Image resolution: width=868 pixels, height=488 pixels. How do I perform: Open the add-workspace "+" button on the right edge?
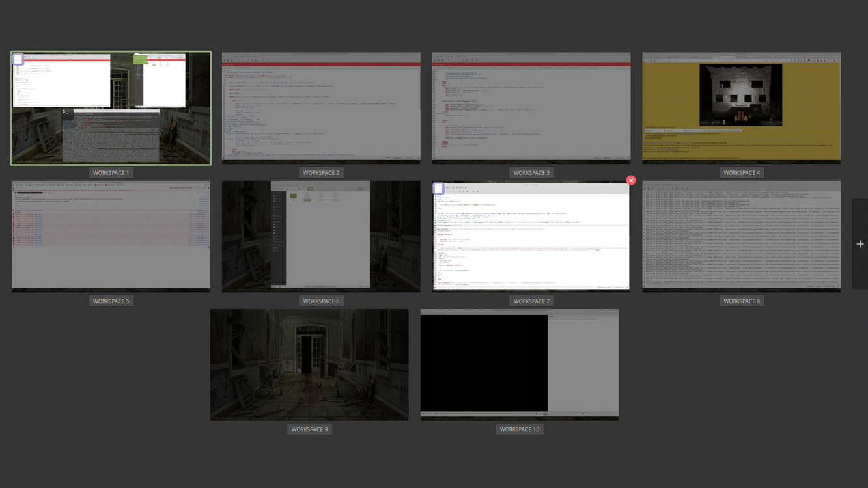pos(860,244)
